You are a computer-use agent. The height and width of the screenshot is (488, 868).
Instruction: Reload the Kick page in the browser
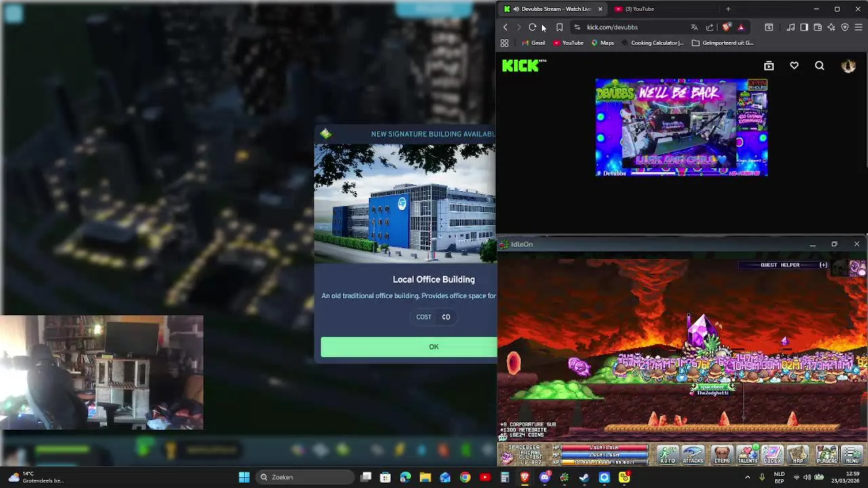532,27
